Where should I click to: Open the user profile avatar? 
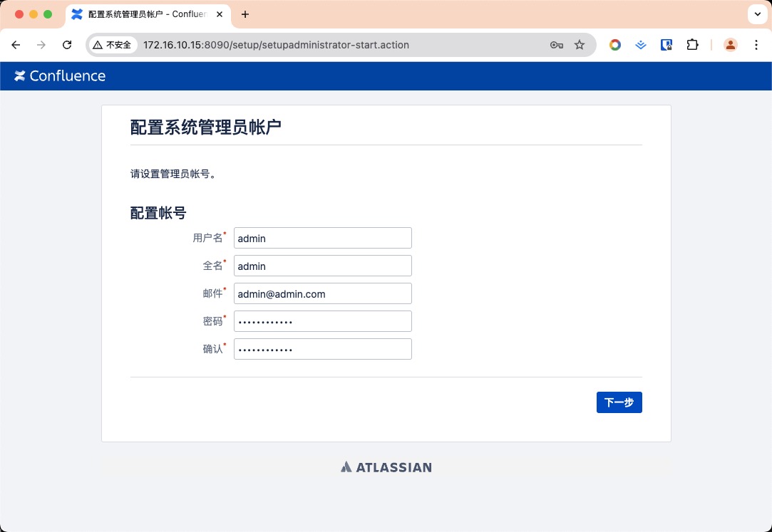(x=731, y=45)
